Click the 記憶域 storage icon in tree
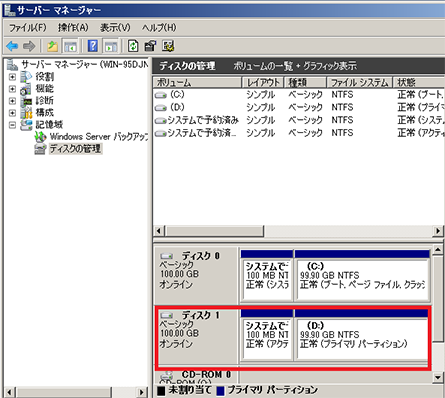Image resolution: width=445 pixels, height=398 pixels. (x=26, y=125)
